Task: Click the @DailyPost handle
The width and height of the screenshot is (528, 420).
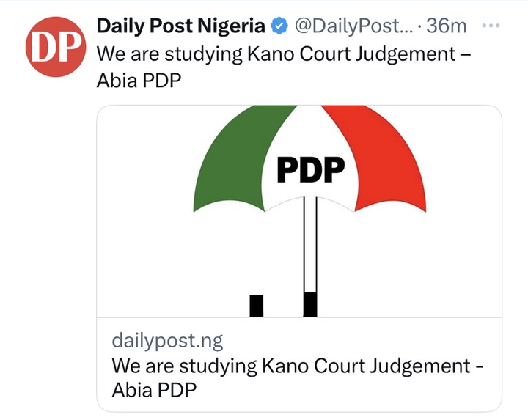Action: (x=352, y=26)
